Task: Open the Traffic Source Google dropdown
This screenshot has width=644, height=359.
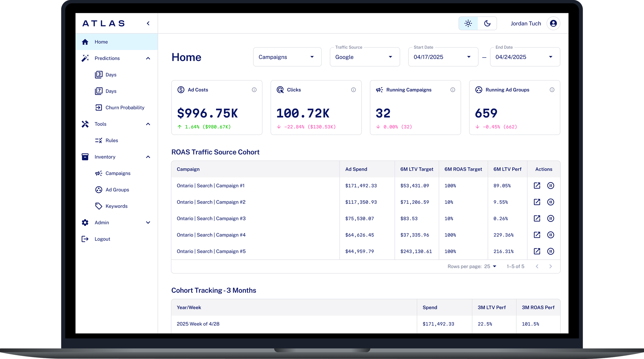Action: click(x=365, y=57)
